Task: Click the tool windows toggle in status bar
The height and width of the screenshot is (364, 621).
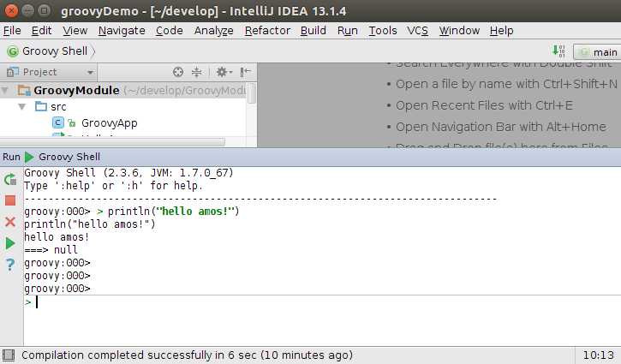Action: (x=9, y=355)
